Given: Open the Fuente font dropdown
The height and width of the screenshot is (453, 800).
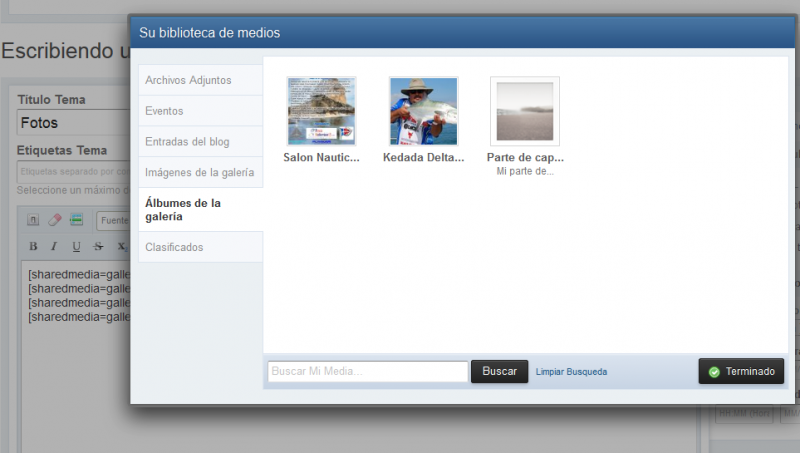Looking at the screenshot, I should click(113, 220).
